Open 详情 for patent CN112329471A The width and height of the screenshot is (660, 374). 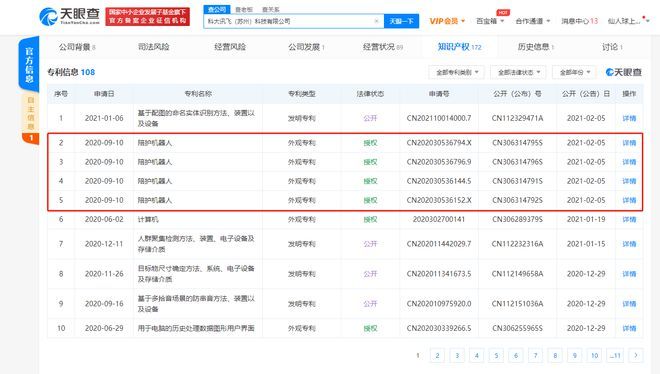[x=629, y=119]
